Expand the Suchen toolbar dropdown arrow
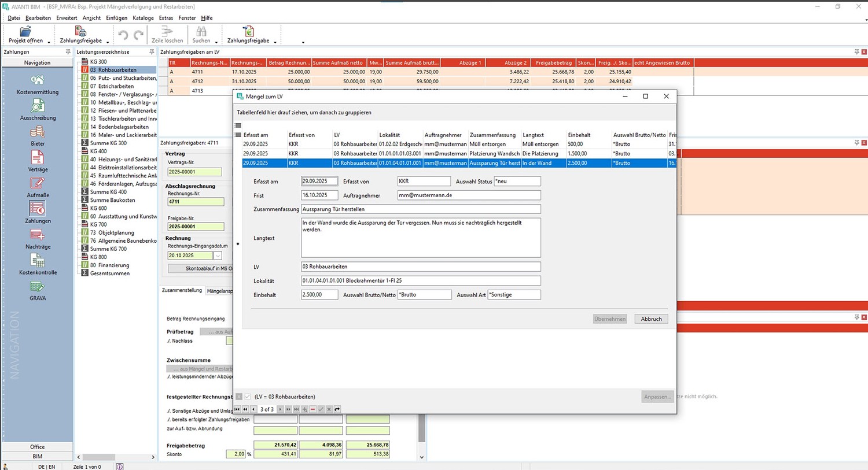The height and width of the screenshot is (470, 868). point(216,42)
